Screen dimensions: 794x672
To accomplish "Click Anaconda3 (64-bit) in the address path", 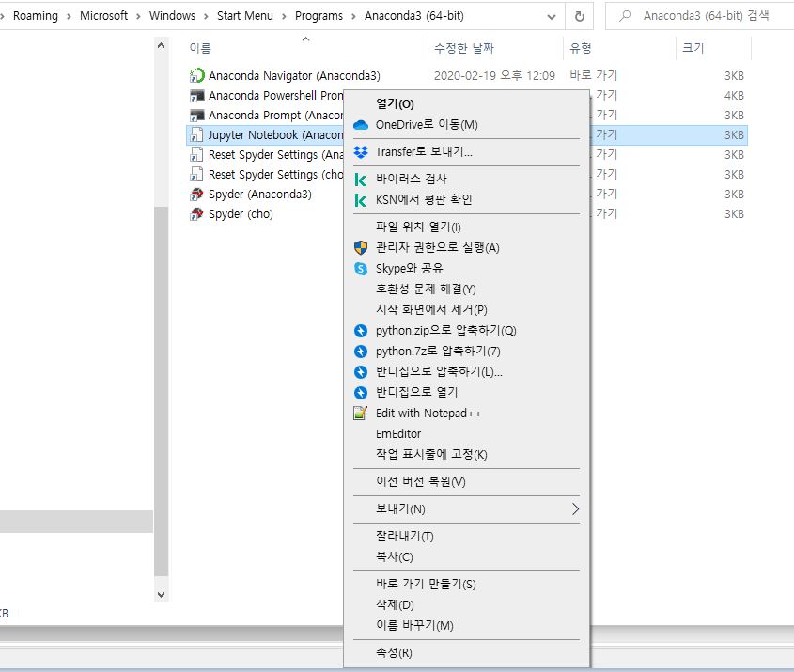I will tap(414, 16).
